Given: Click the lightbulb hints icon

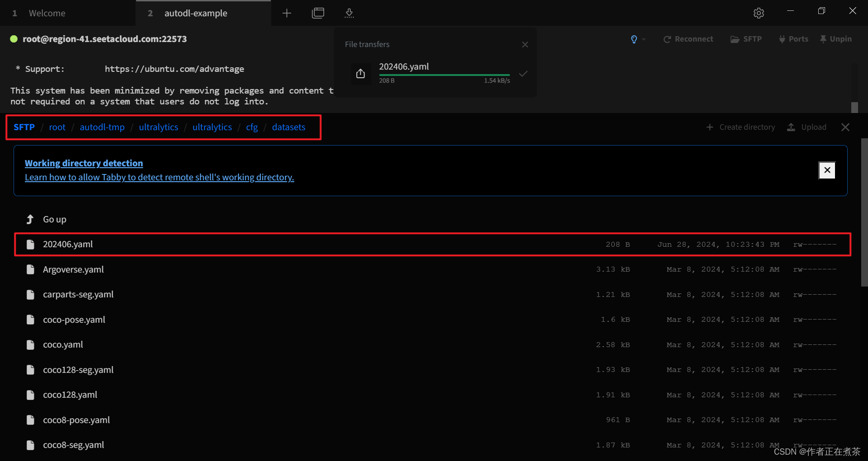Looking at the screenshot, I should click(x=634, y=39).
